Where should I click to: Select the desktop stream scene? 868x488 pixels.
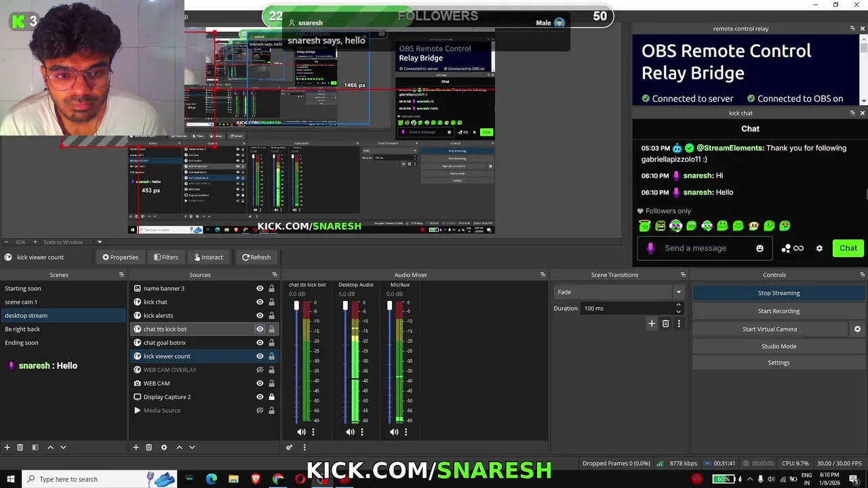[x=63, y=315]
